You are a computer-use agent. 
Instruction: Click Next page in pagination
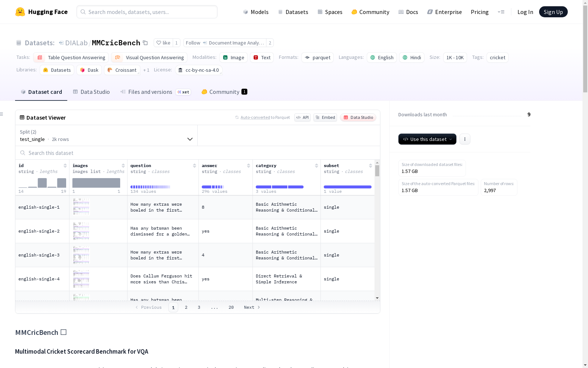pos(252,307)
